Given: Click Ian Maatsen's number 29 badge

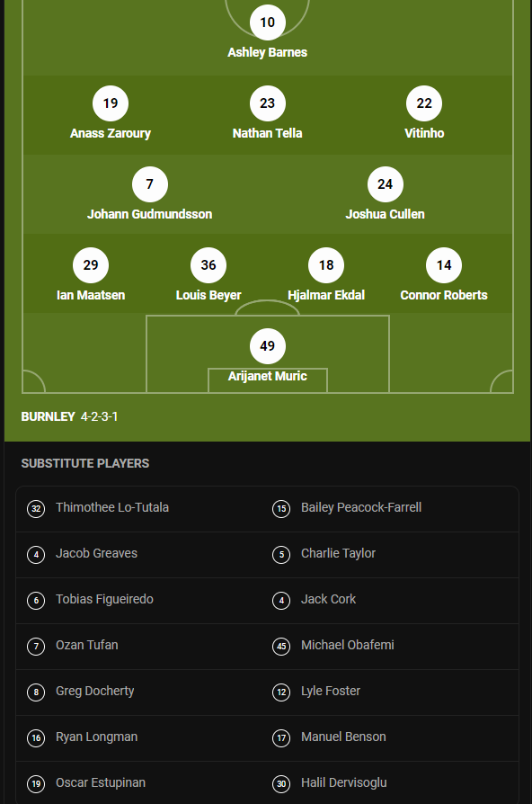Looking at the screenshot, I should pyautogui.click(x=91, y=265).
